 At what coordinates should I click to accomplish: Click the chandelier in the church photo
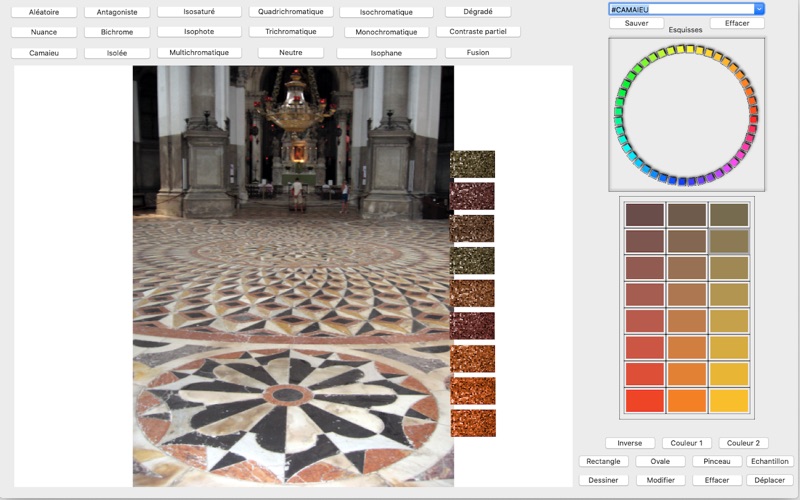point(296,105)
